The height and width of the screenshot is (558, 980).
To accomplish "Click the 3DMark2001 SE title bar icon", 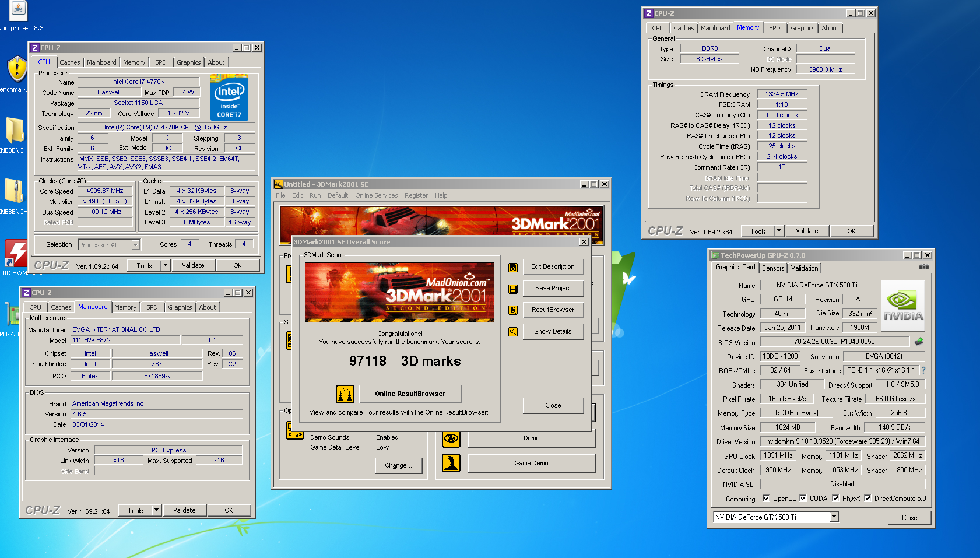I will (279, 184).
